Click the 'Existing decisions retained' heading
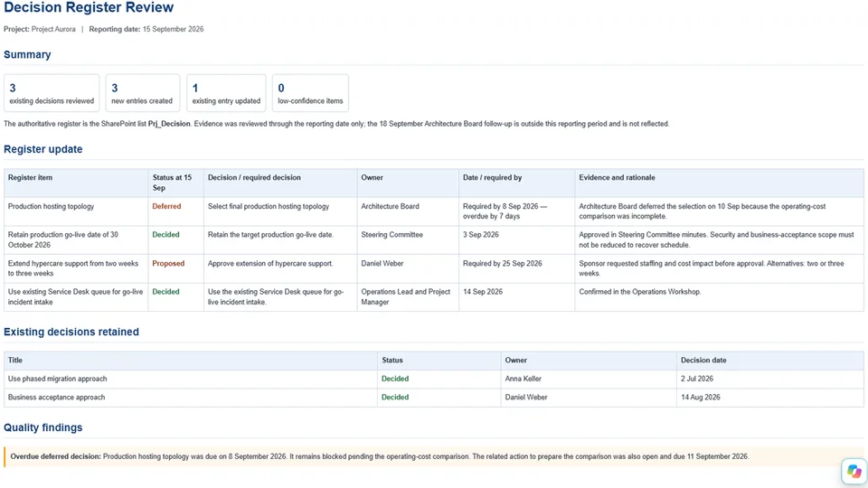The image size is (868, 488). [71, 332]
